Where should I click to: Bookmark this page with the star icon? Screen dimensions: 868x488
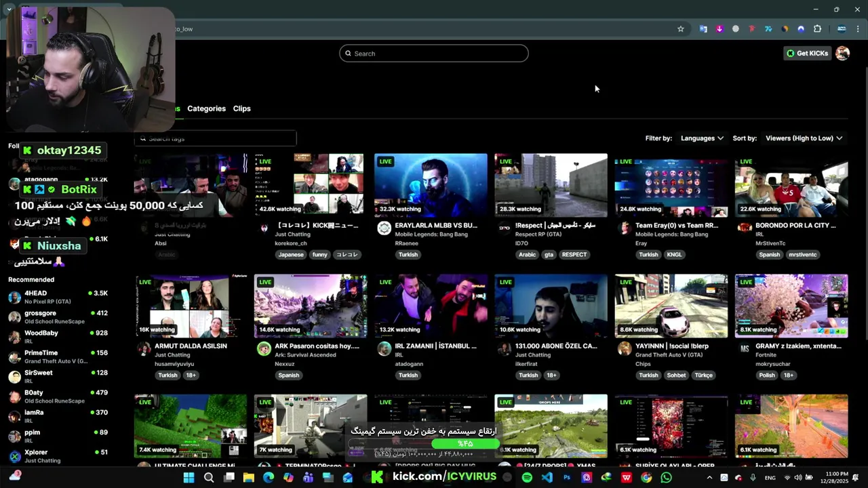click(x=681, y=29)
